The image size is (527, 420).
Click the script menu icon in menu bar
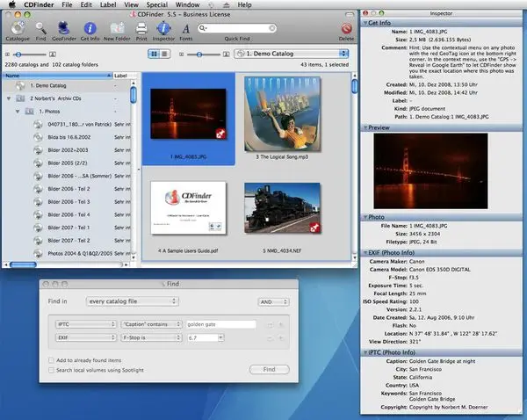click(x=211, y=5)
